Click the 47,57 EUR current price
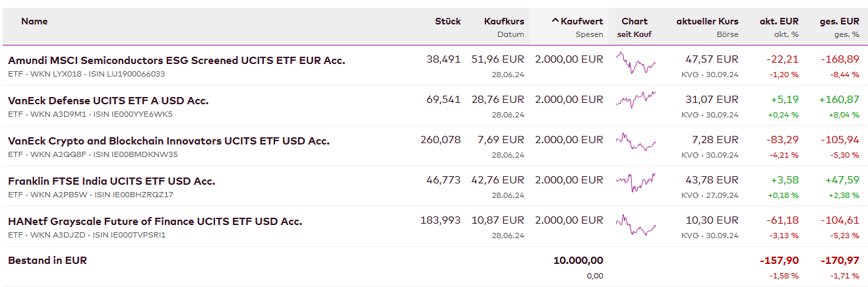Screen dimensions: 868x287 (712, 60)
